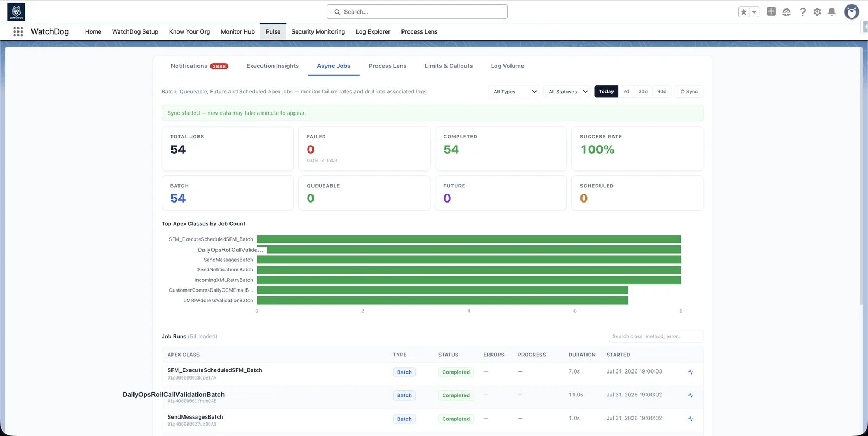This screenshot has width=868, height=436.
Task: Open the Security Monitoring nav tab
Action: [x=318, y=31]
